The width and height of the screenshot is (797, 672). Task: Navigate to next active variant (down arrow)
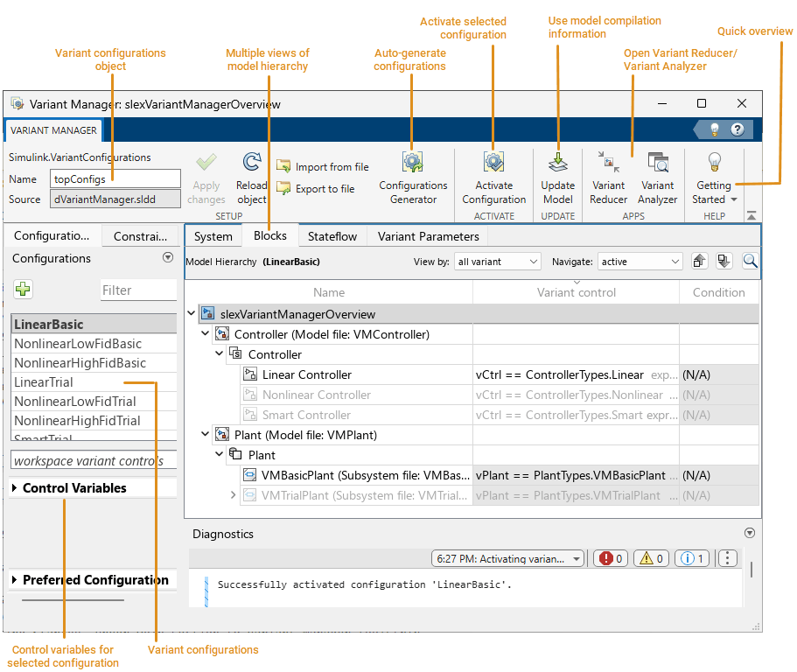click(x=724, y=262)
